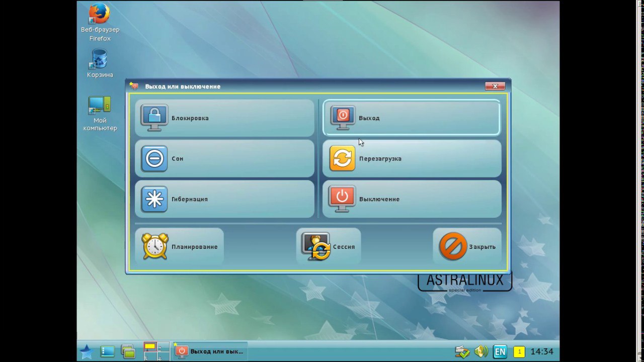This screenshot has width=644, height=362.
Task: Select the Корзина trash desktop icon
Action: pos(100,64)
